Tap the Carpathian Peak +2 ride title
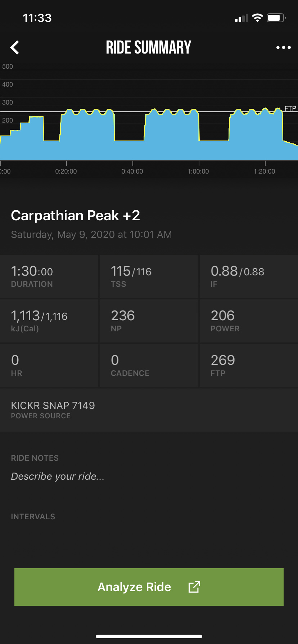This screenshot has width=298, height=644. pos(76,216)
